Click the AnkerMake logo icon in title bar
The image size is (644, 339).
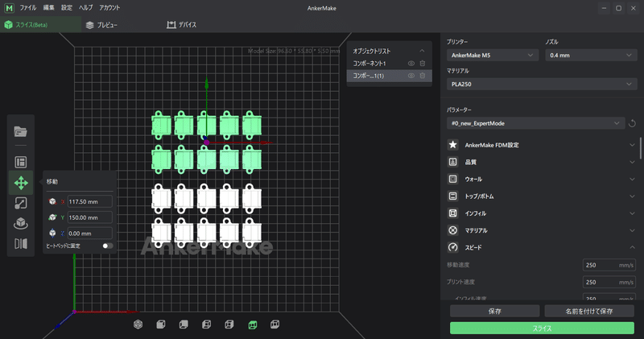pyautogui.click(x=9, y=8)
